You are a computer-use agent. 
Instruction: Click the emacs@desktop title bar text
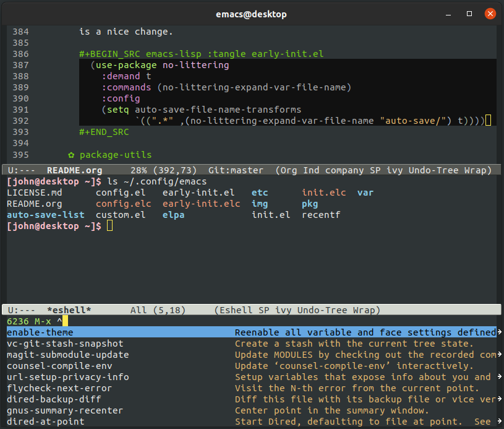coord(251,14)
